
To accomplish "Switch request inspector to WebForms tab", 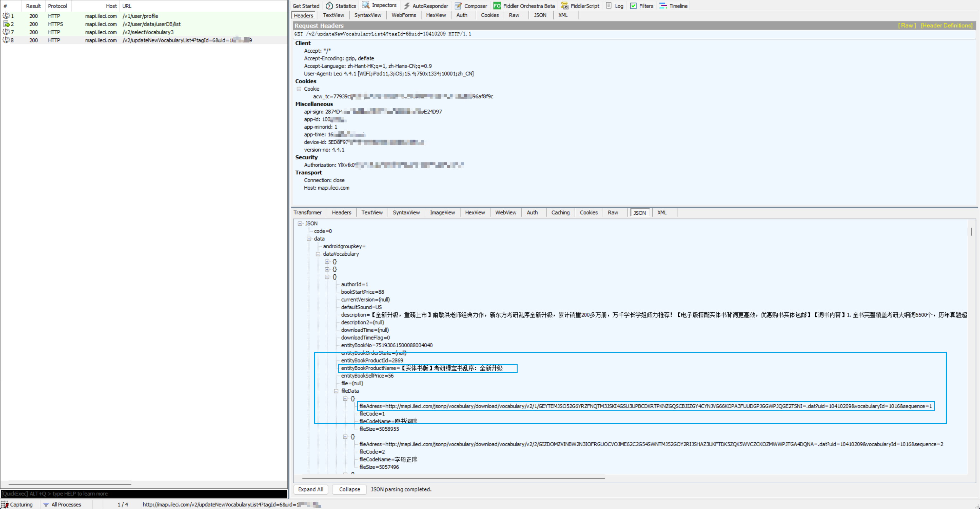I will [x=404, y=15].
